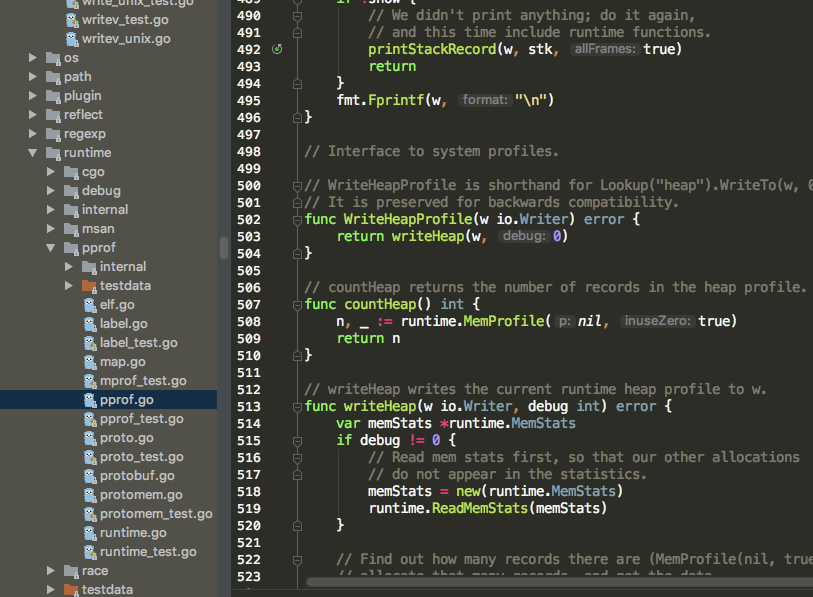The image size is (813, 597).
Task: Fold the WriteHeapProfile function on line 502
Action: pyautogui.click(x=297, y=220)
